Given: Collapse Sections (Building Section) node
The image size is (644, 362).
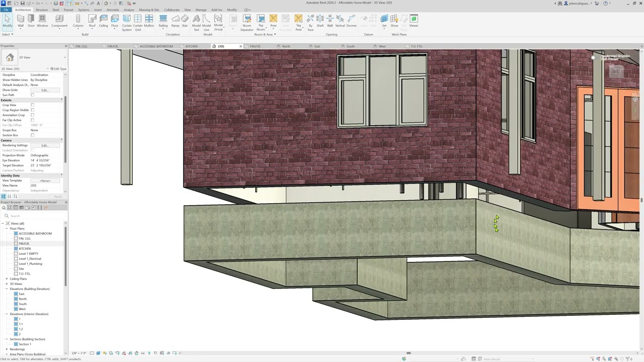Looking at the screenshot, I should (x=7, y=339).
